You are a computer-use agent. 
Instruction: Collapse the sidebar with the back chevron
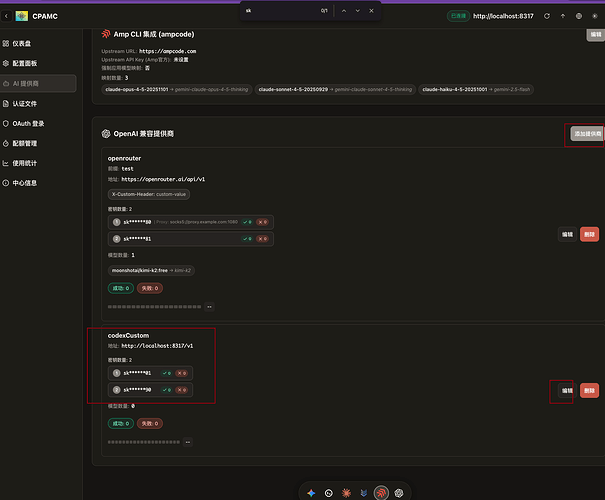pyautogui.click(x=6, y=16)
